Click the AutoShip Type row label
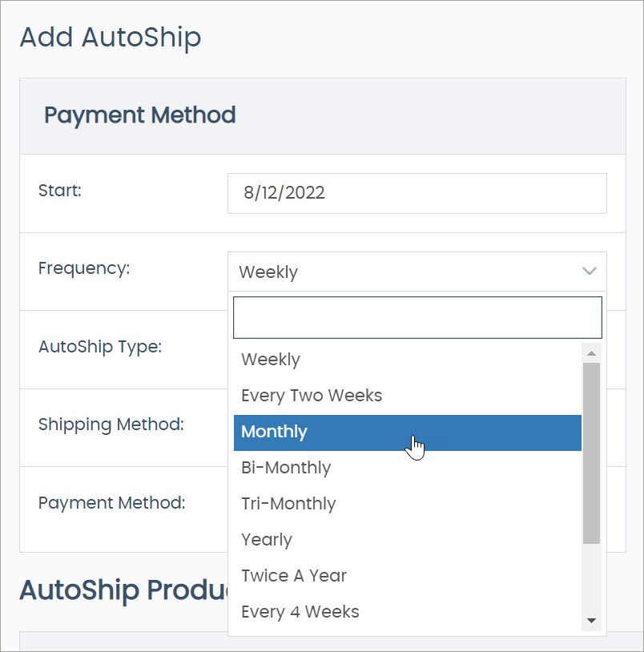This screenshot has height=652, width=644. (x=99, y=346)
